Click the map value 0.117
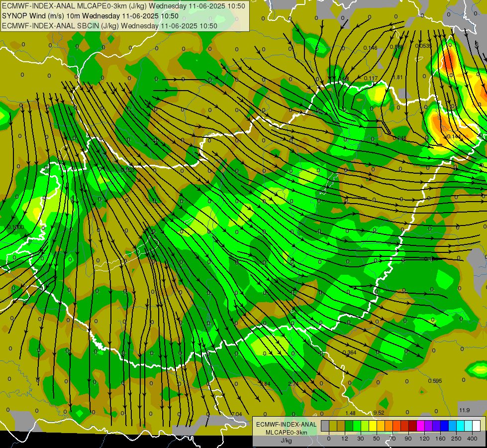This screenshot has height=448, width=487. (371, 78)
